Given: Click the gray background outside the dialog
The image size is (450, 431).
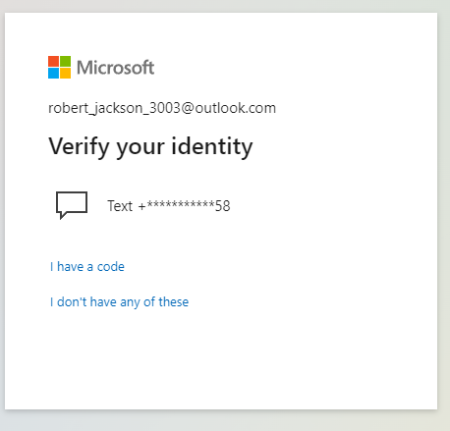Looking at the screenshot, I should coord(225,421).
